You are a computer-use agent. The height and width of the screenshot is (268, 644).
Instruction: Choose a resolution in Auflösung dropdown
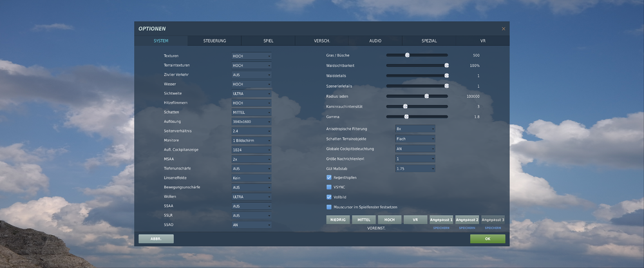[x=251, y=122]
